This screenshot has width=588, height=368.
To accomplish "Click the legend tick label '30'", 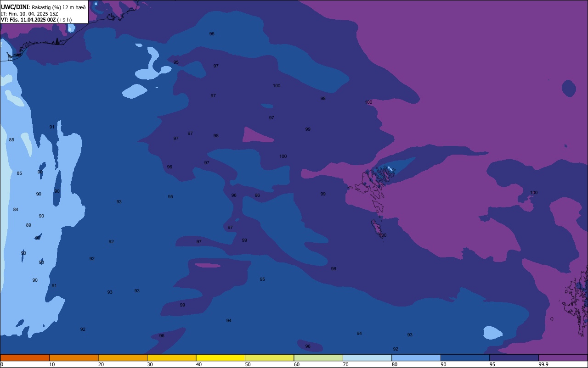I will (x=150, y=364).
